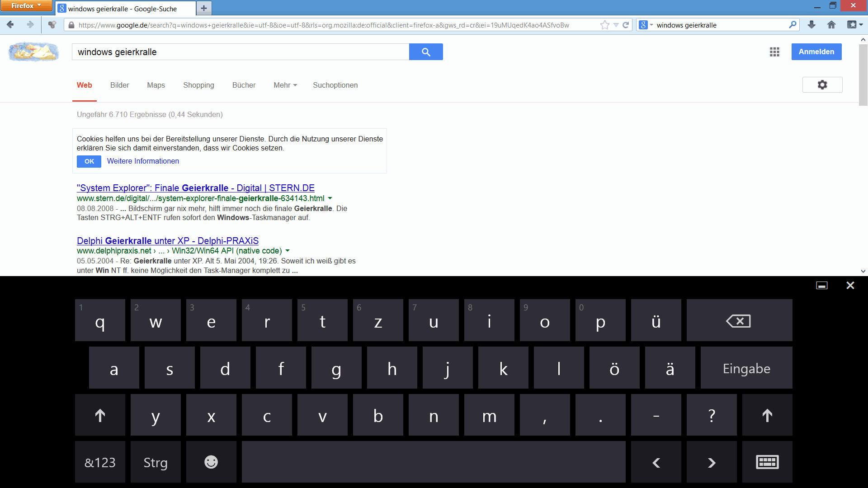Open the search settings gear icon

822,85
